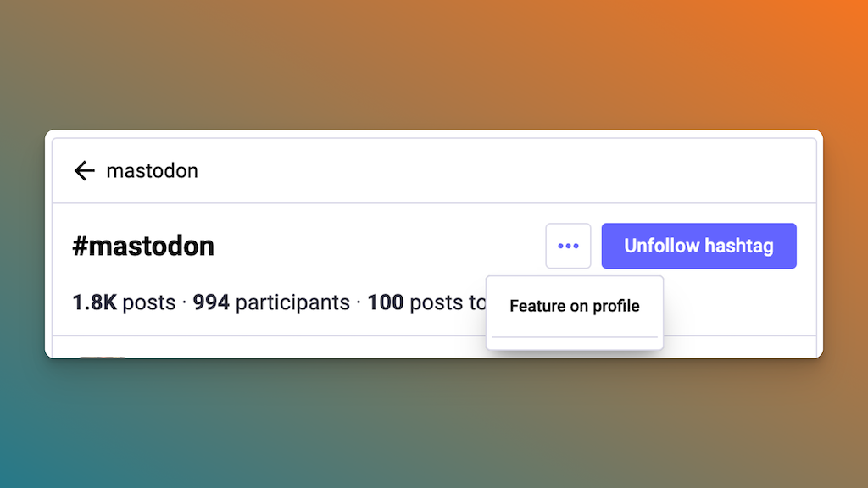
Task: Open the three-dot more options menu
Action: point(568,246)
